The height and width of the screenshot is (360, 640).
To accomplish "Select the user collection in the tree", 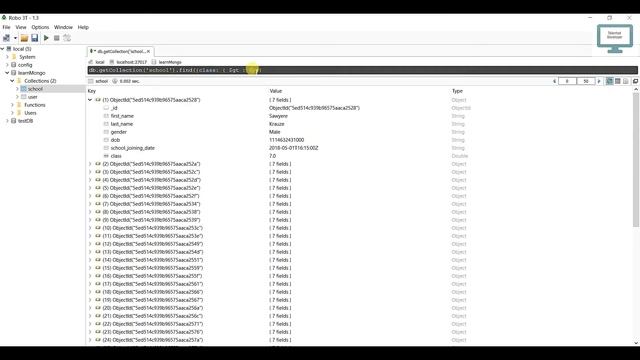I will (33, 97).
